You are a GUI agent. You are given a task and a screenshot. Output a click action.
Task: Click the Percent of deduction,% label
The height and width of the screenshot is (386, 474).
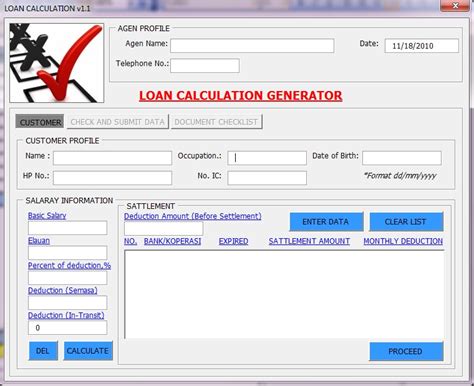[x=69, y=265]
